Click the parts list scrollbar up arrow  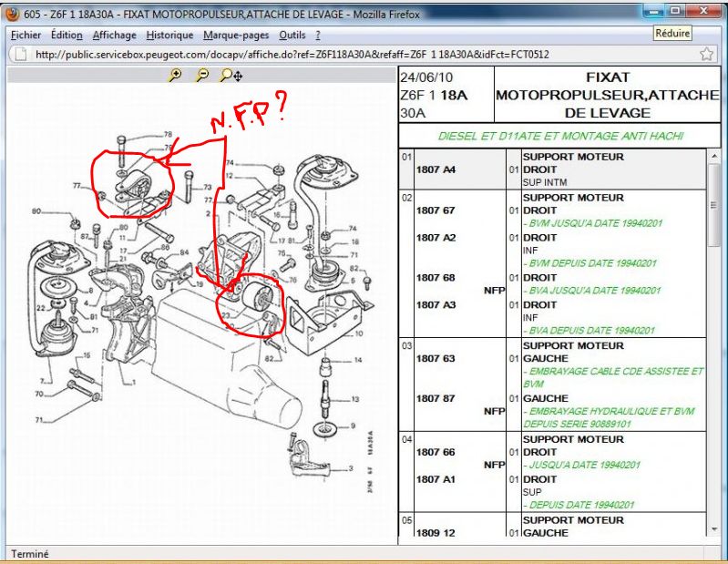pyautogui.click(x=713, y=157)
